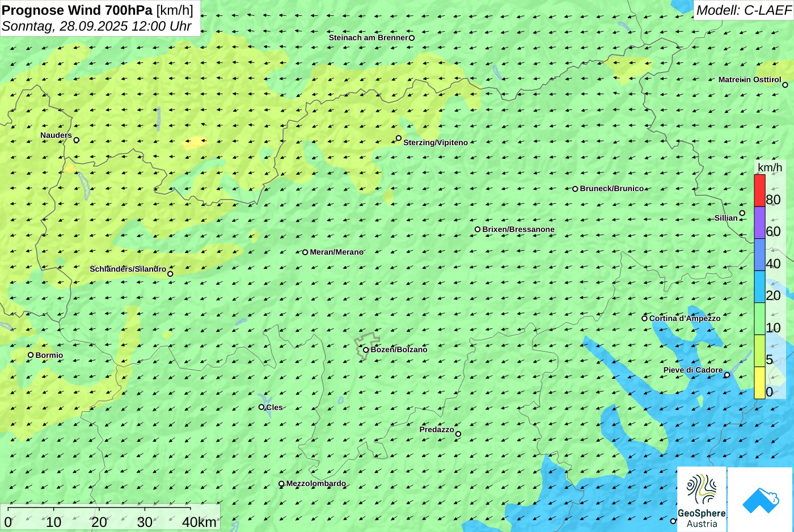The height and width of the screenshot is (532, 794).
Task: Click the '20' mark on the scale bar
Action: (x=99, y=522)
